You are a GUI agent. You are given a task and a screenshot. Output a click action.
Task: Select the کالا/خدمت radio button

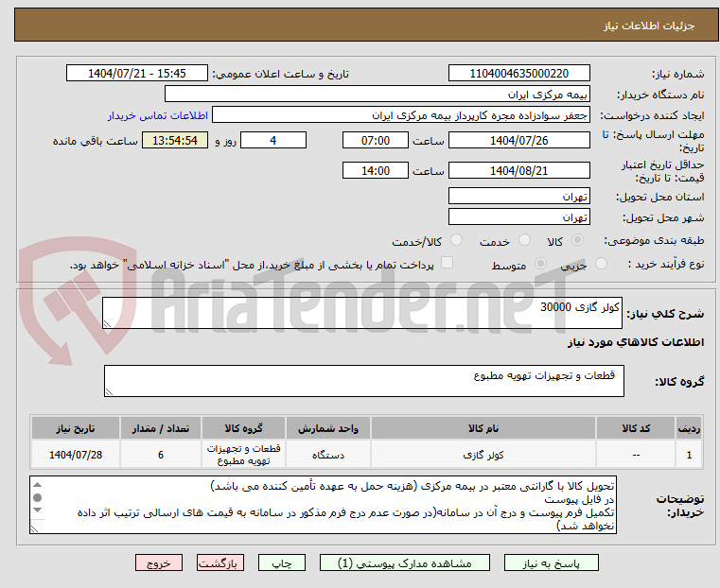click(456, 240)
